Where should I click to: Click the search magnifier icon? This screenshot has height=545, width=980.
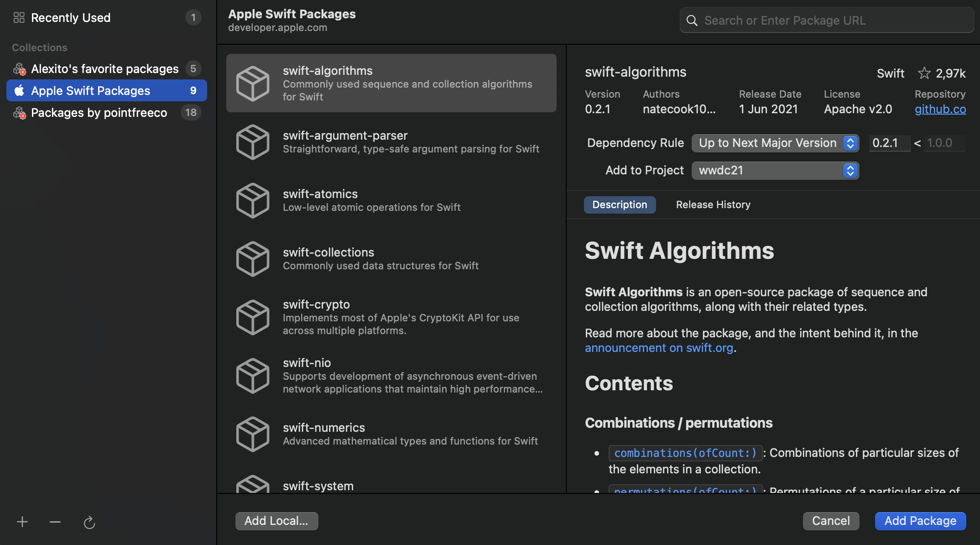[692, 20]
